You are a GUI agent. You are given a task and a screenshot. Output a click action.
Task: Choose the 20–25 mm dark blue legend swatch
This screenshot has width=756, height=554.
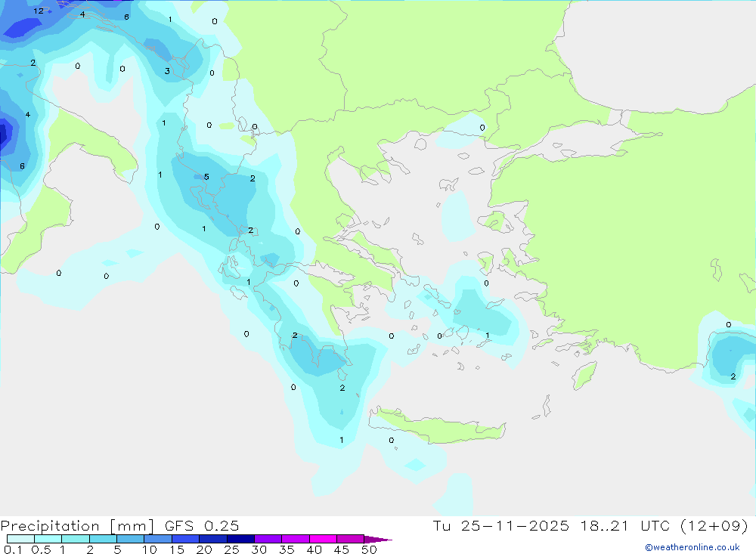[213, 539]
